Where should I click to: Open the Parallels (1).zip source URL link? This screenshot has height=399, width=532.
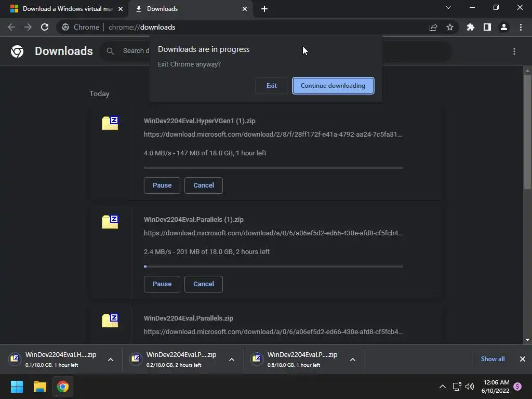pos(273,233)
